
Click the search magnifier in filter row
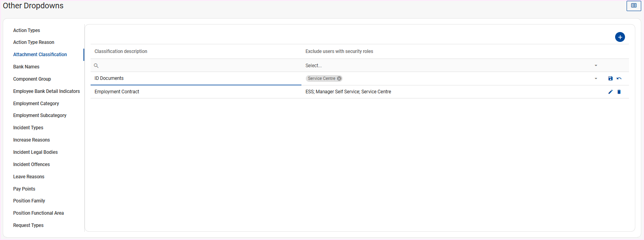coord(96,66)
